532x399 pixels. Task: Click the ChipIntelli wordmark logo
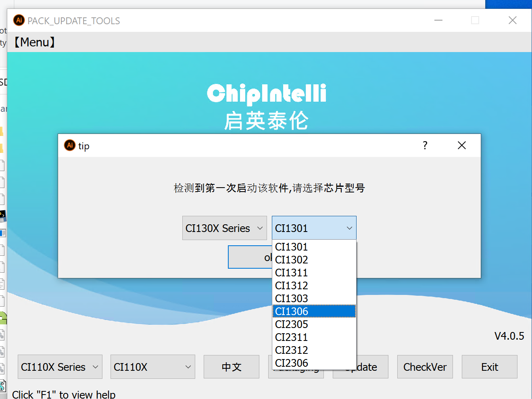tap(266, 94)
